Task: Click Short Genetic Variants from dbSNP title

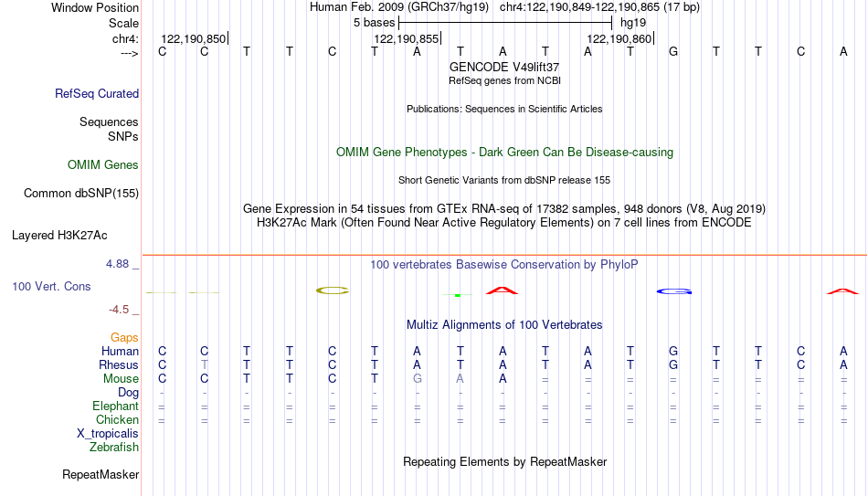Action: [504, 181]
